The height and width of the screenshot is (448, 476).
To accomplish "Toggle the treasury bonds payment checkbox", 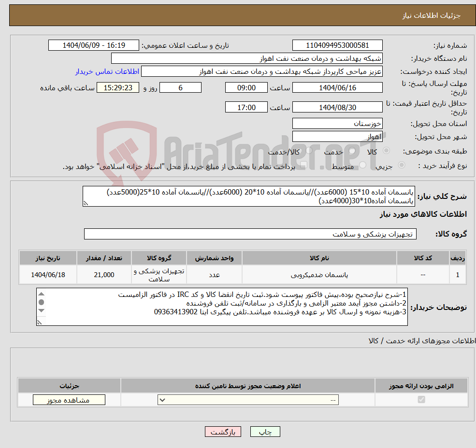I will tap(303, 165).
